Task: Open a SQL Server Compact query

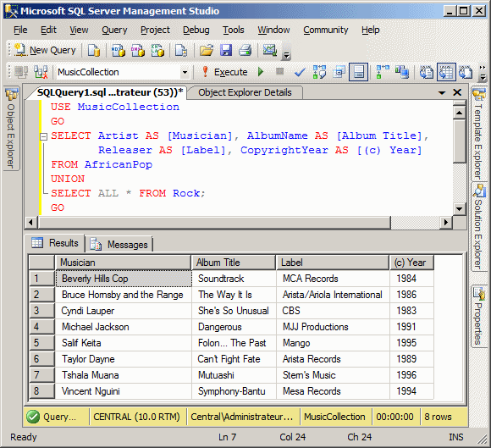Action: tap(181, 50)
